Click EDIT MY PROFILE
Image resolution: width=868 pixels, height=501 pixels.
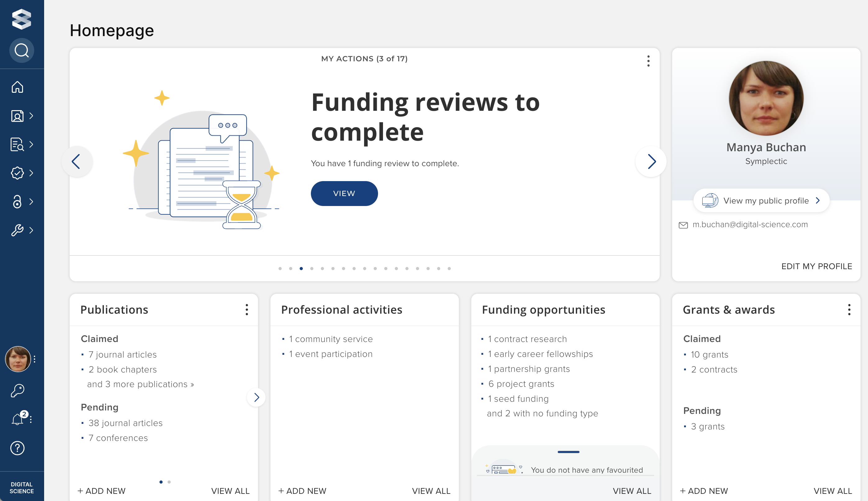click(816, 266)
